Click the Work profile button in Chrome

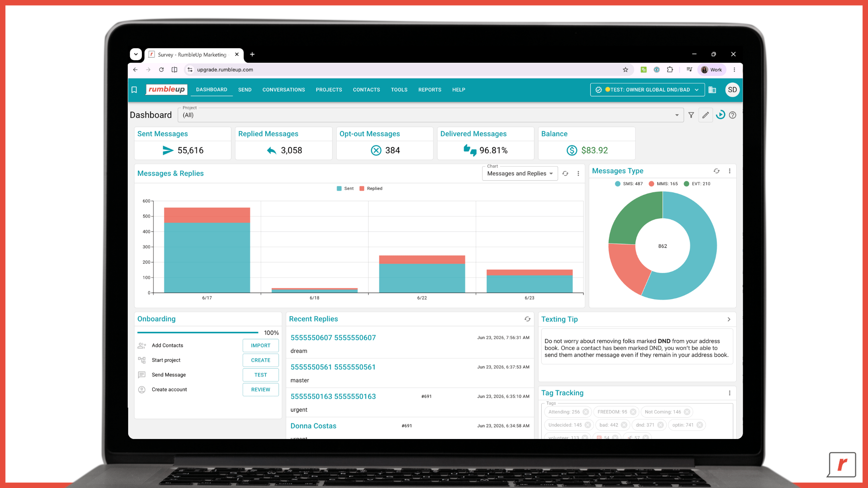click(x=712, y=70)
